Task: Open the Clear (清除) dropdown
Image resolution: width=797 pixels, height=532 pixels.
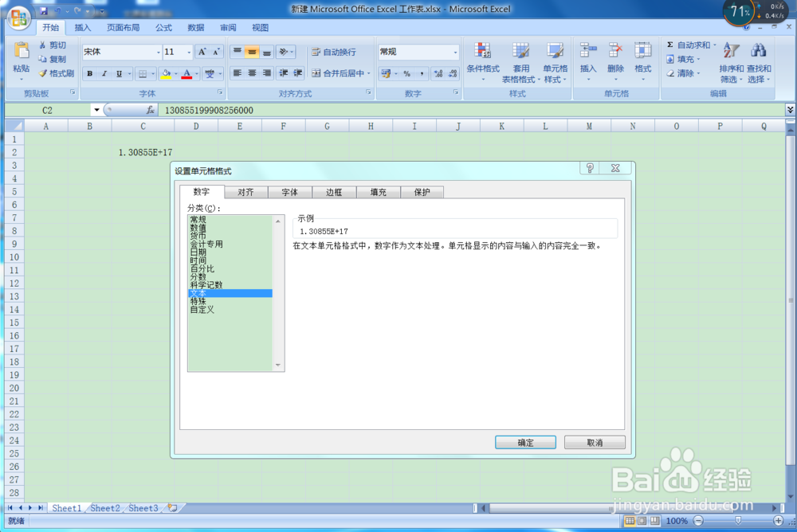Action: point(683,73)
